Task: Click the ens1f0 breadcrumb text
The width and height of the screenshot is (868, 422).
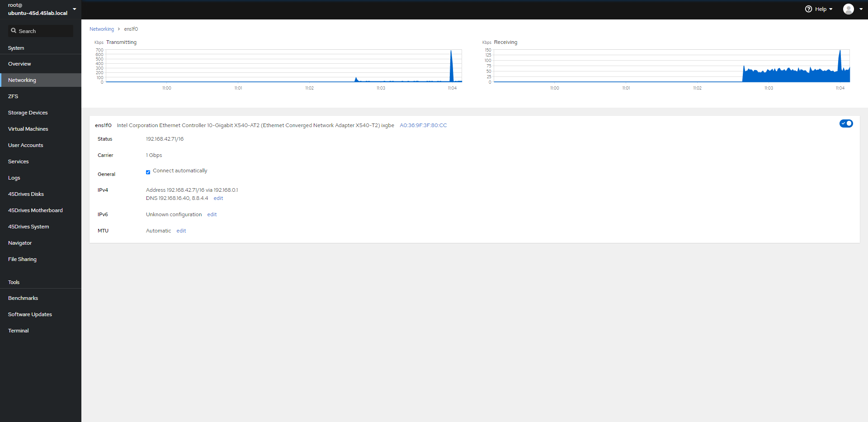Action: [x=131, y=29]
